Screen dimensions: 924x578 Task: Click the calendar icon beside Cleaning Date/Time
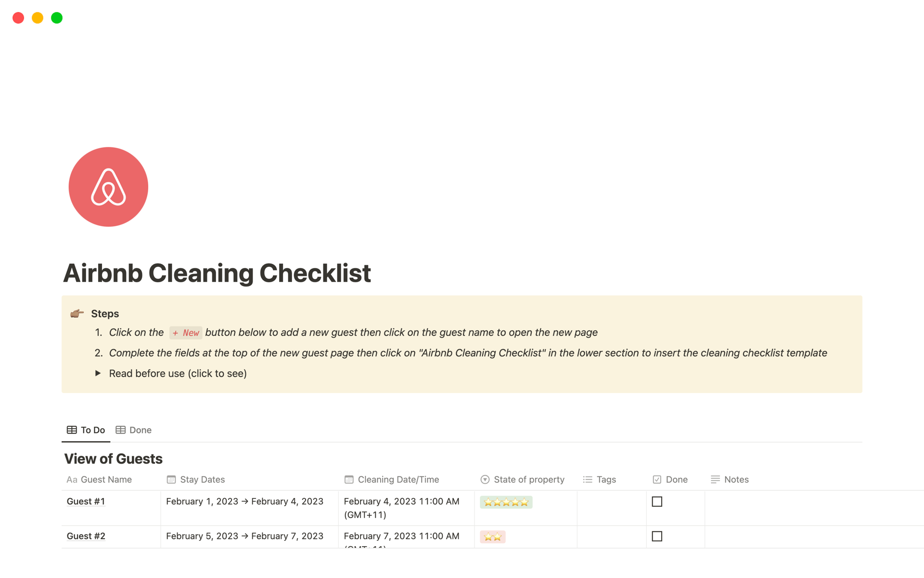[x=348, y=479]
